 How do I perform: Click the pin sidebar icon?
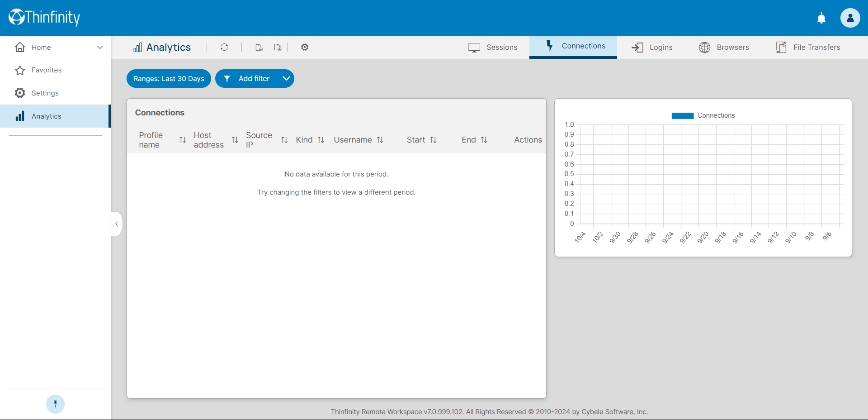[55, 404]
